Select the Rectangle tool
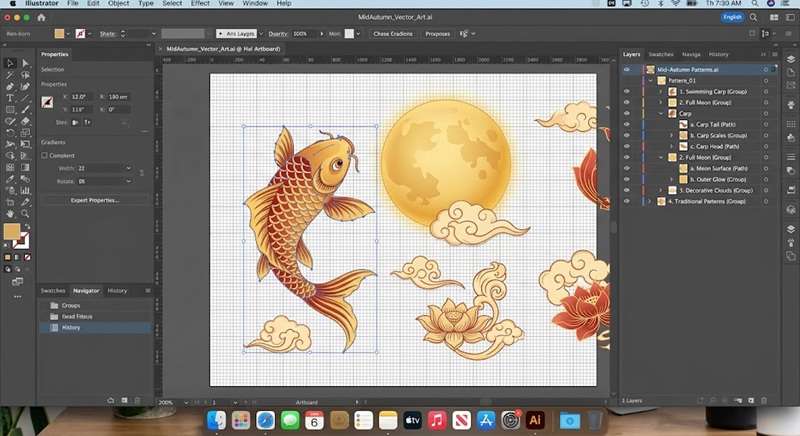This screenshot has width=800, height=436. (10, 110)
